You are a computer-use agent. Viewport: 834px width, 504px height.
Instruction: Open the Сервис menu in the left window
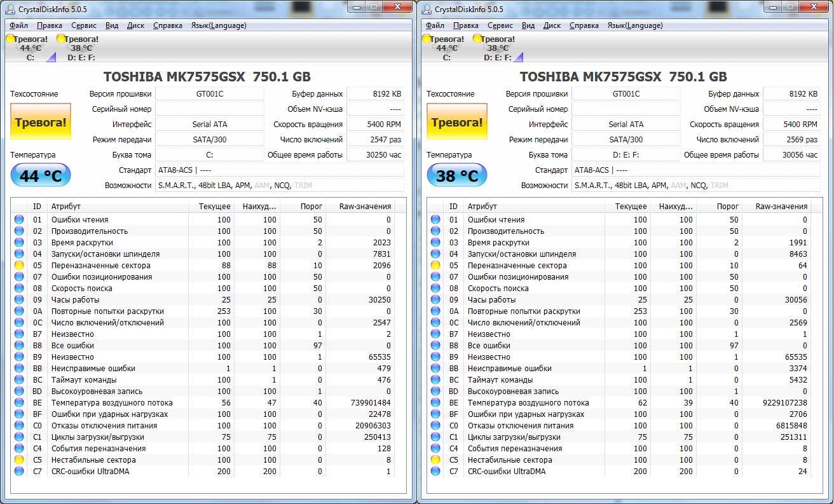click(x=84, y=25)
